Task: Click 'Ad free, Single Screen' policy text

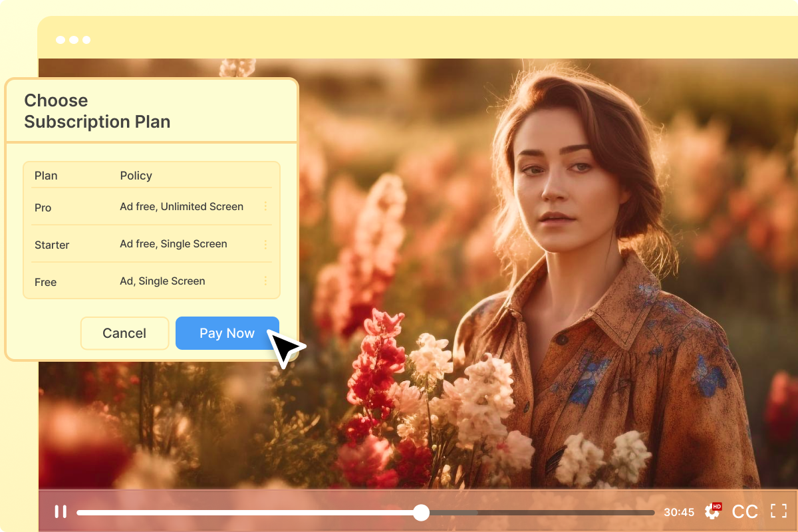Action: (174, 244)
